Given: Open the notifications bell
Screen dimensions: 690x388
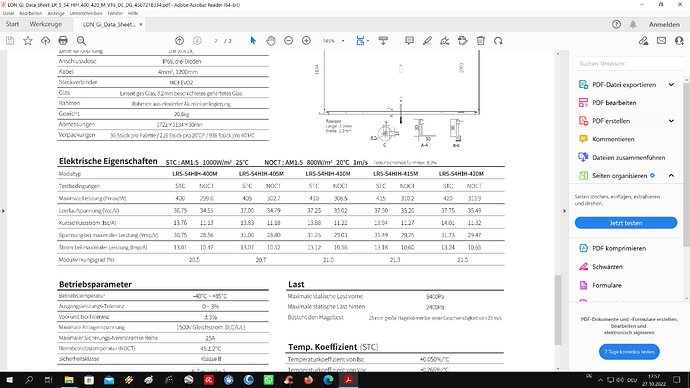Looking at the screenshot, I should (x=633, y=25).
